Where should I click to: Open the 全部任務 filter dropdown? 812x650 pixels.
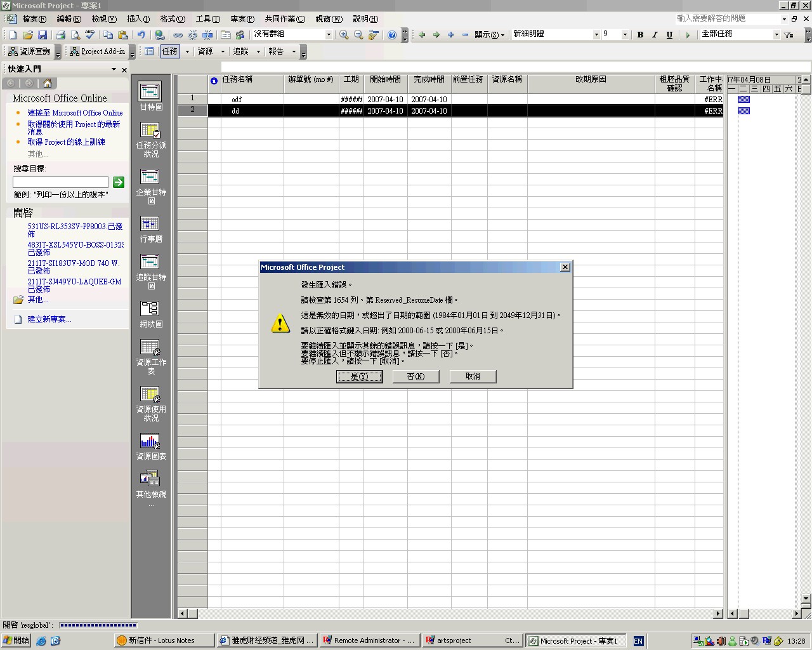[x=776, y=35]
